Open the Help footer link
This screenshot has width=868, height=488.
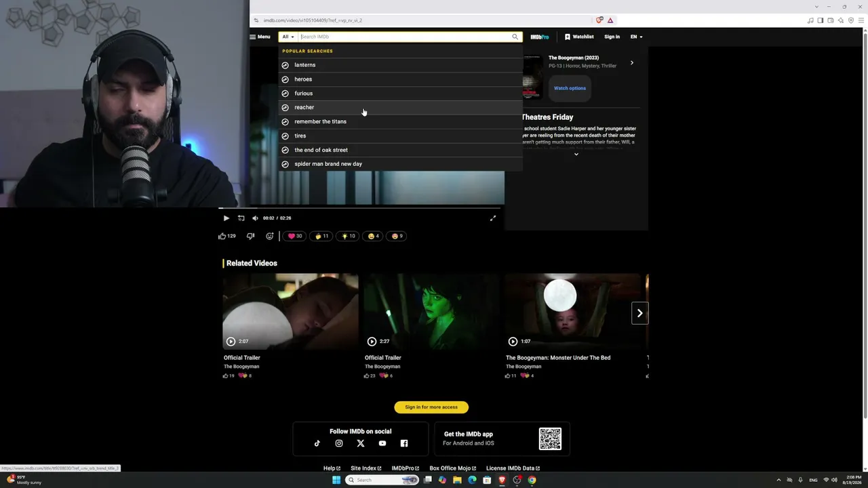pyautogui.click(x=332, y=468)
